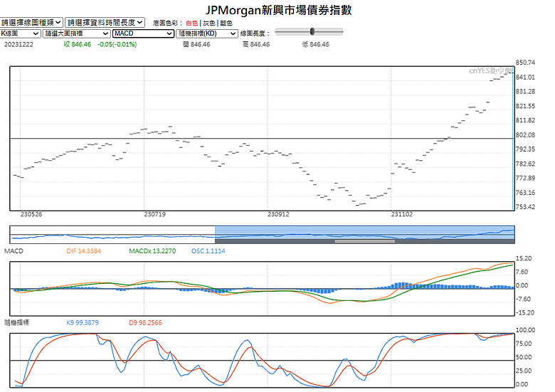
Task: Open the main chart indicator dropdown
Action: pos(76,33)
